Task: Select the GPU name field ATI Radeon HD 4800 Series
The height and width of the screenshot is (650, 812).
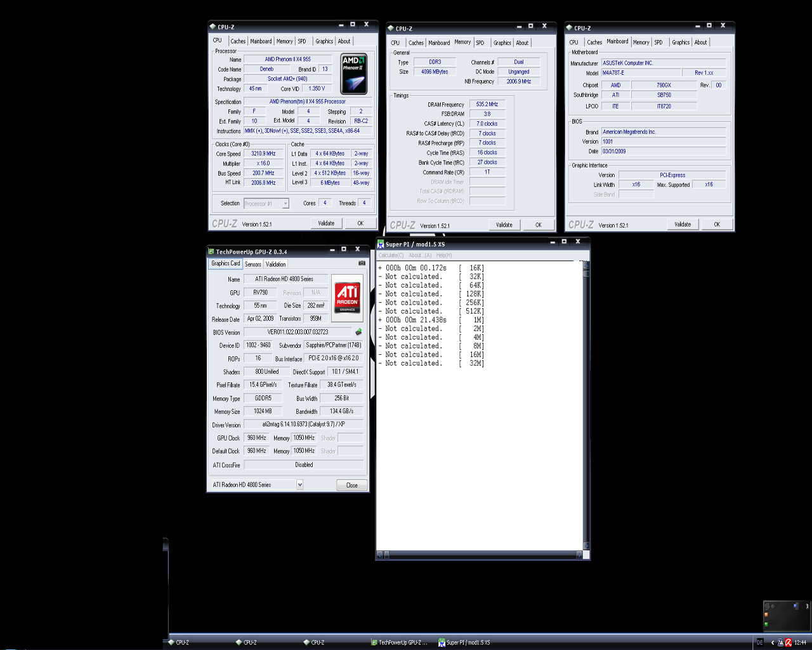Action: (x=286, y=279)
